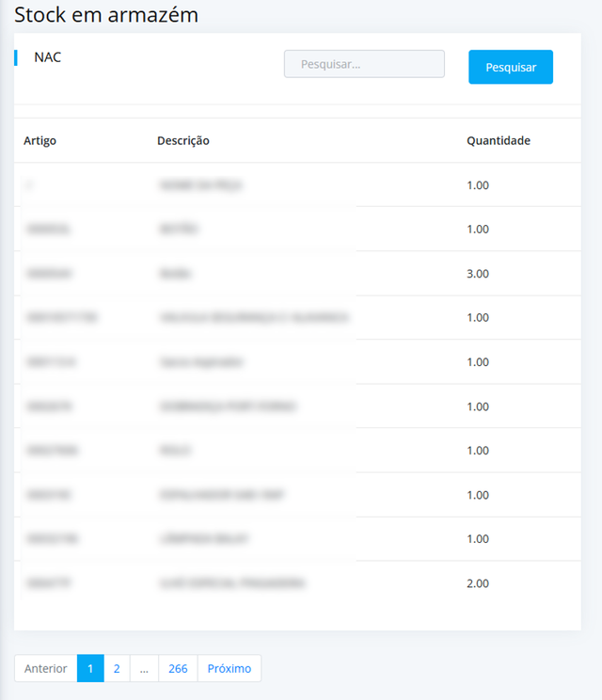The image size is (602, 700).
Task: Click the pagination ellipsis item
Action: [x=144, y=669]
